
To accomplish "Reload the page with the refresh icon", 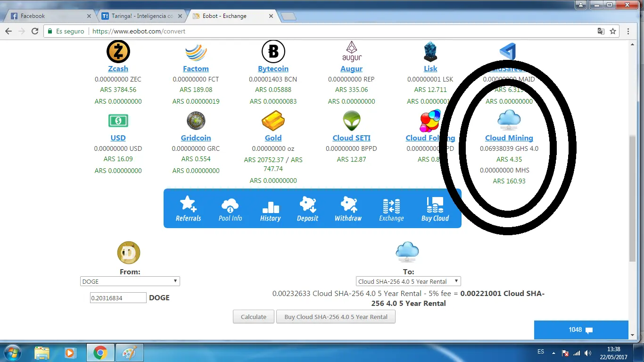I will (x=35, y=31).
